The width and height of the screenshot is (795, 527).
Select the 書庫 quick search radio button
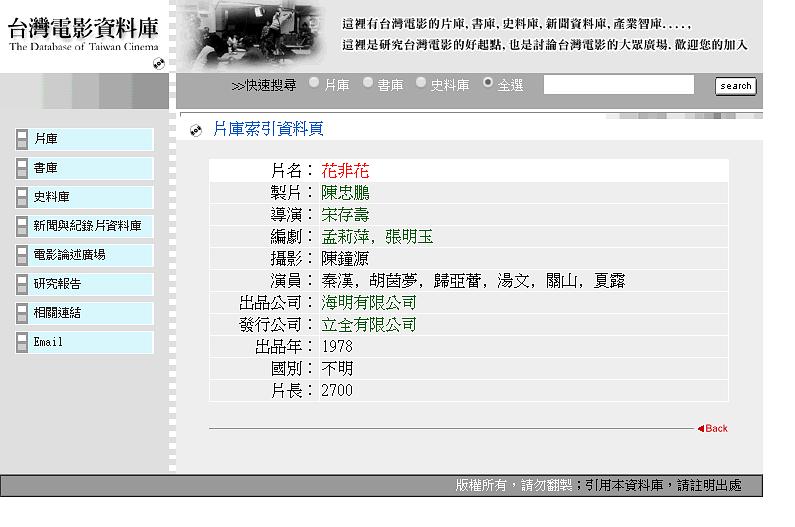point(368,84)
